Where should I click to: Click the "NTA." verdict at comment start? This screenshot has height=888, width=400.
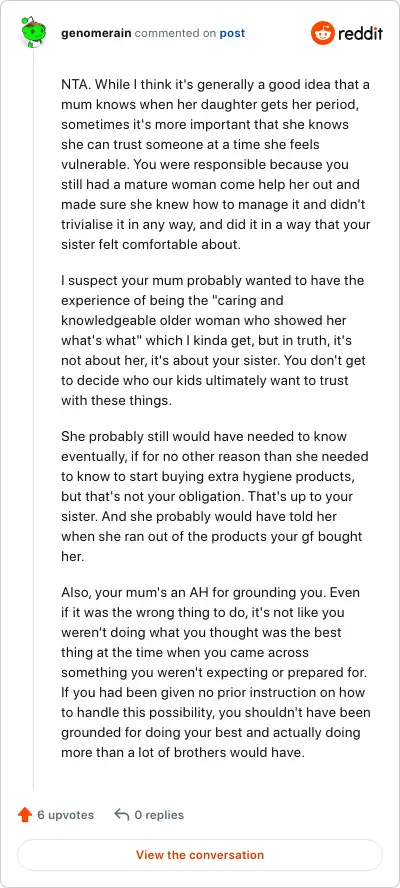coord(74,85)
